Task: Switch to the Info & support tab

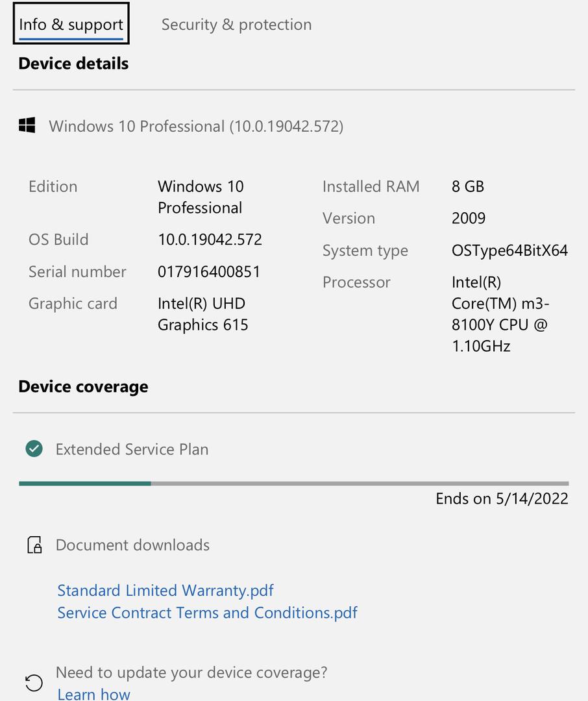Action: click(x=71, y=24)
